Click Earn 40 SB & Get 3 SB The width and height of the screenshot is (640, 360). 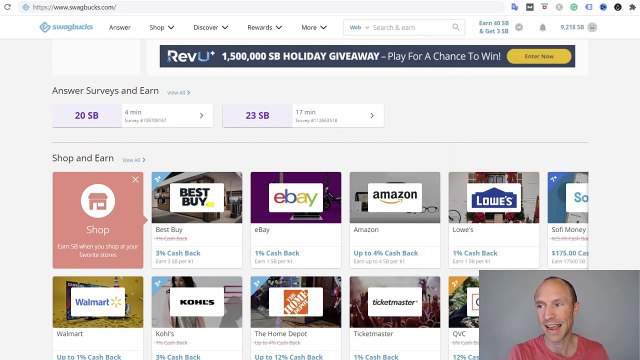[x=494, y=27]
